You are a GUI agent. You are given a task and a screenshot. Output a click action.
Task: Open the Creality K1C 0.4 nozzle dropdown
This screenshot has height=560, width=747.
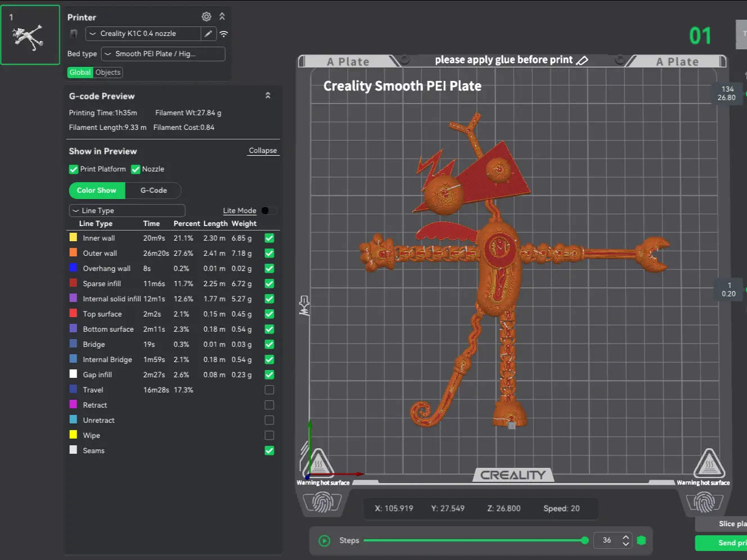(x=143, y=34)
